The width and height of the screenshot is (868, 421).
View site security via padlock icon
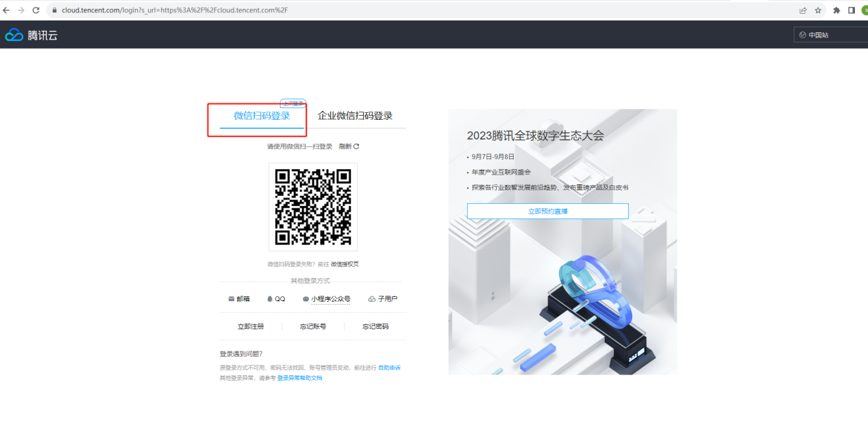[x=53, y=10]
